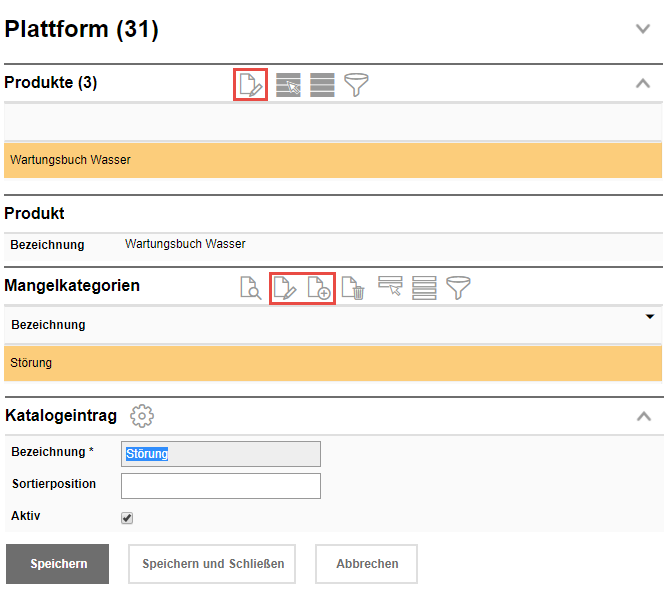Image resolution: width=668 pixels, height=590 pixels.
Task: Open Katalogeintrag settings gear
Action: (x=142, y=415)
